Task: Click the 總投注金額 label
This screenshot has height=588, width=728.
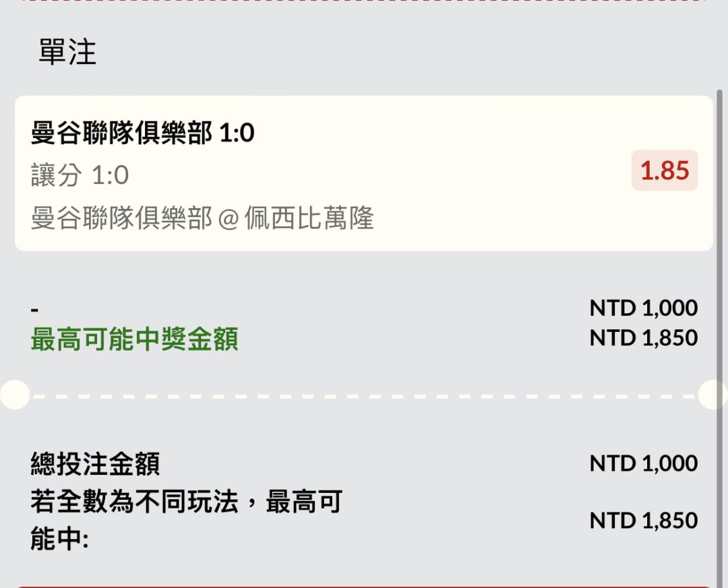Action: (x=95, y=463)
